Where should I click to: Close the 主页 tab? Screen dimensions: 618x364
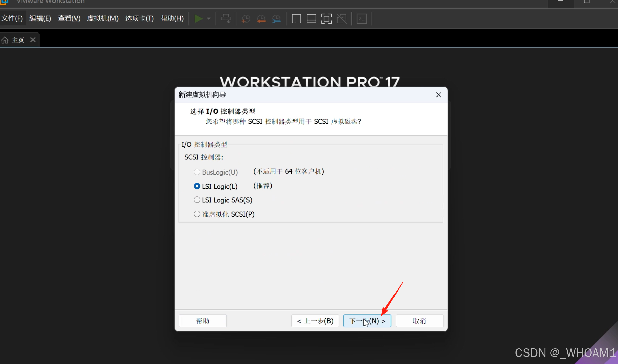[33, 40]
